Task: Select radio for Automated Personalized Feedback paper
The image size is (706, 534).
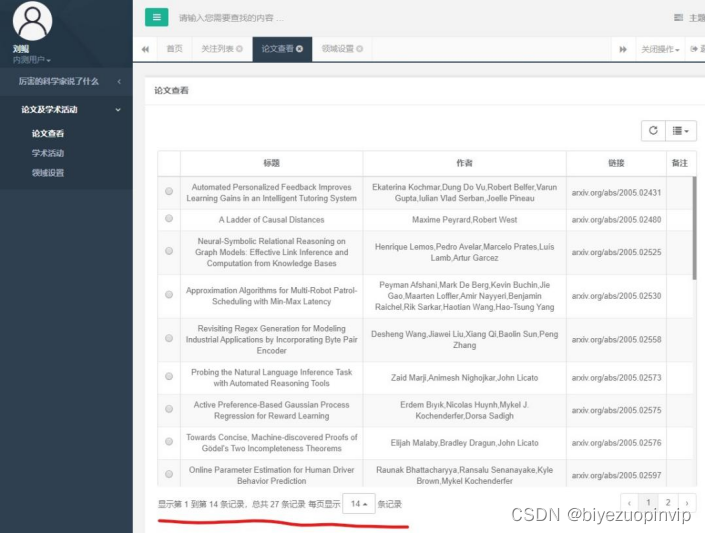Action: (169, 191)
